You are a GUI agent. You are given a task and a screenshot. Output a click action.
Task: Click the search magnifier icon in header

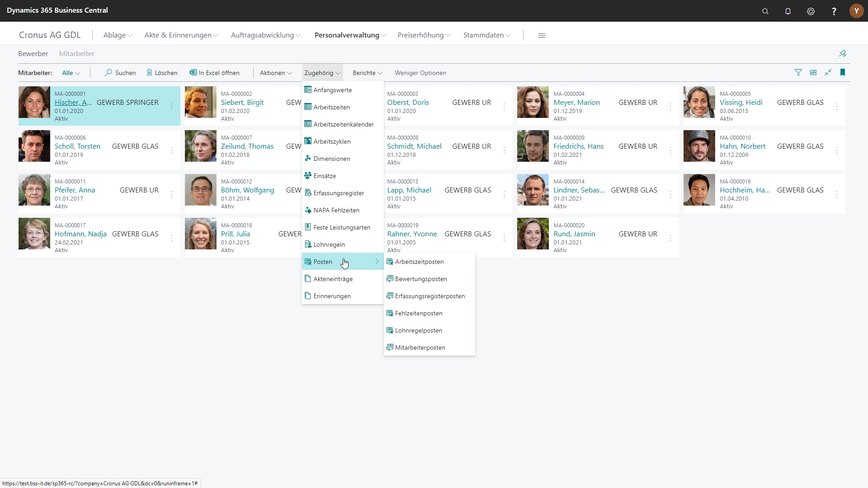pos(765,11)
